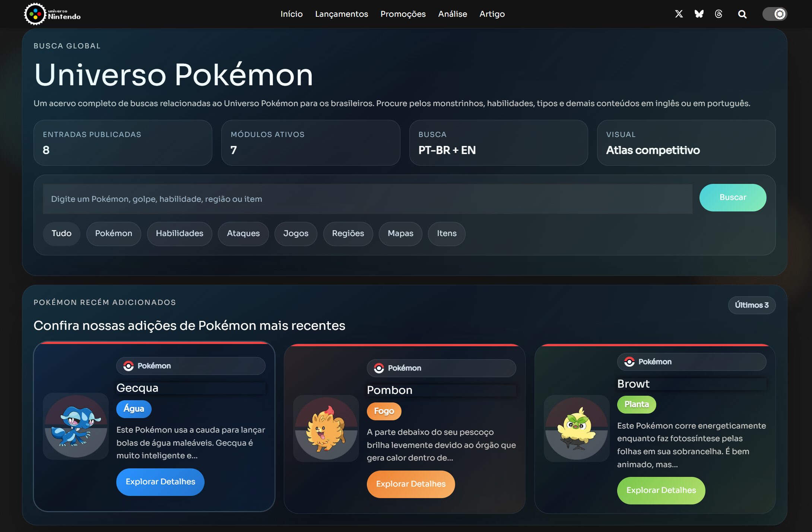Click the Buscar button
Viewport: 812px width, 532px height.
(733, 197)
